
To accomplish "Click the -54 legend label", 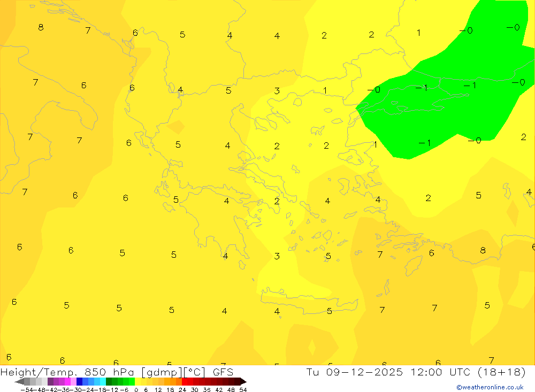I will [27, 390].
